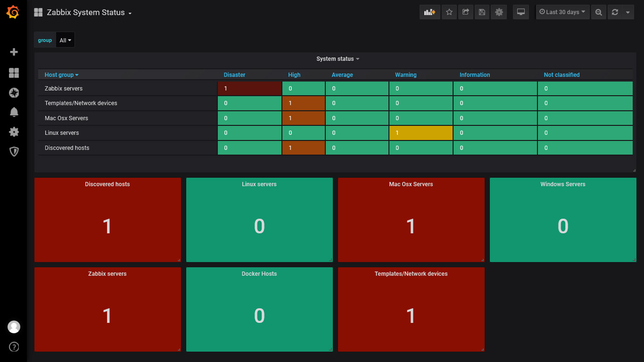Sort table by Not classified column

click(x=561, y=75)
